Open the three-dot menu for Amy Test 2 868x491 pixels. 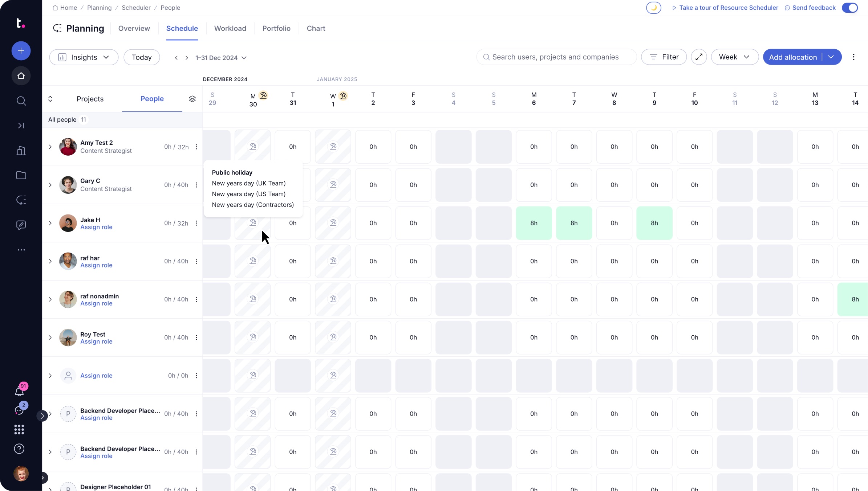[196, 147]
